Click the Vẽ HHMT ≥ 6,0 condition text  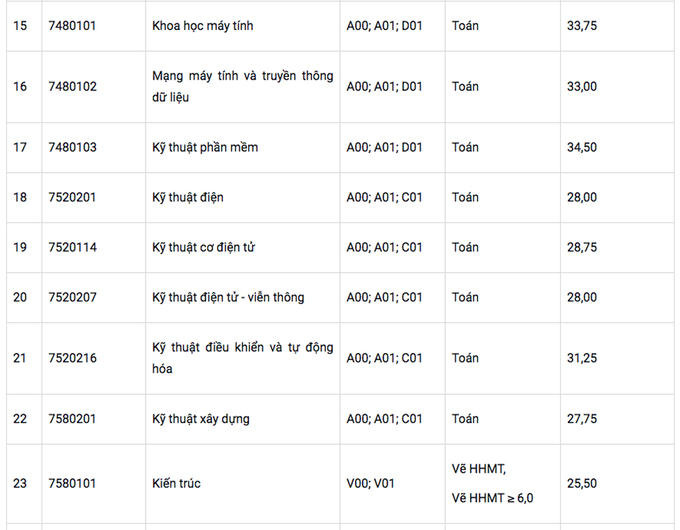492,498
